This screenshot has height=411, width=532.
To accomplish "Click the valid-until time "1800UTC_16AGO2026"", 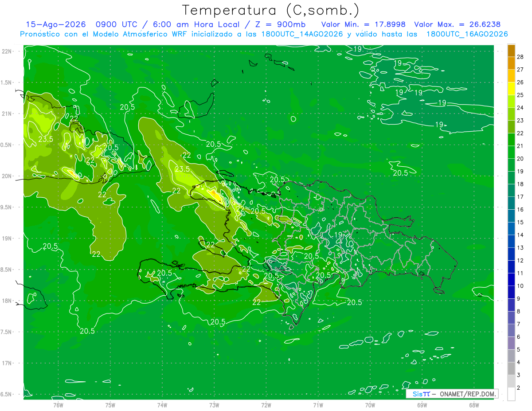I will [x=467, y=34].
